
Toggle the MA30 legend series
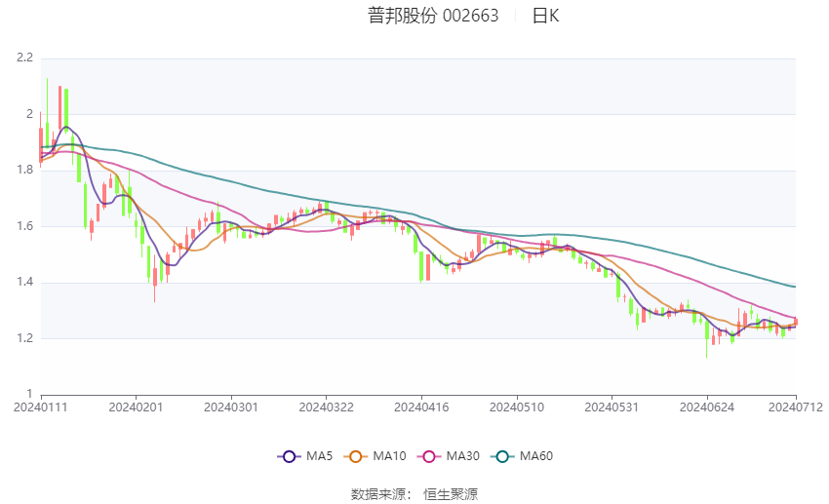coord(449,456)
